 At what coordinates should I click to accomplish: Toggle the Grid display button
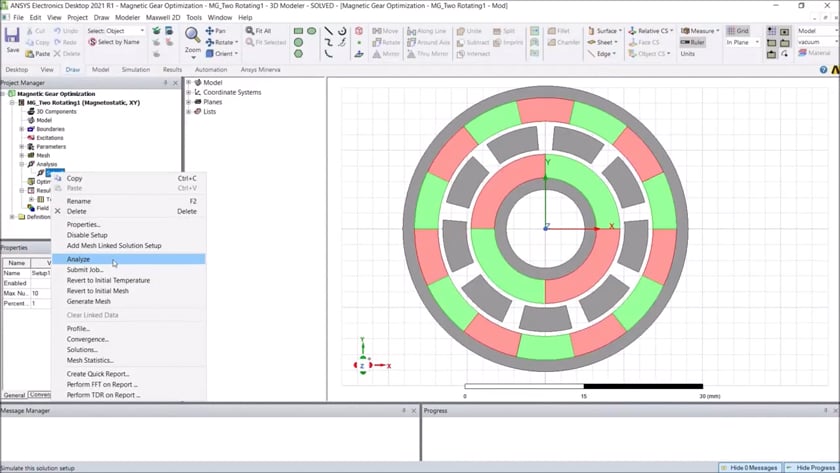tap(738, 31)
